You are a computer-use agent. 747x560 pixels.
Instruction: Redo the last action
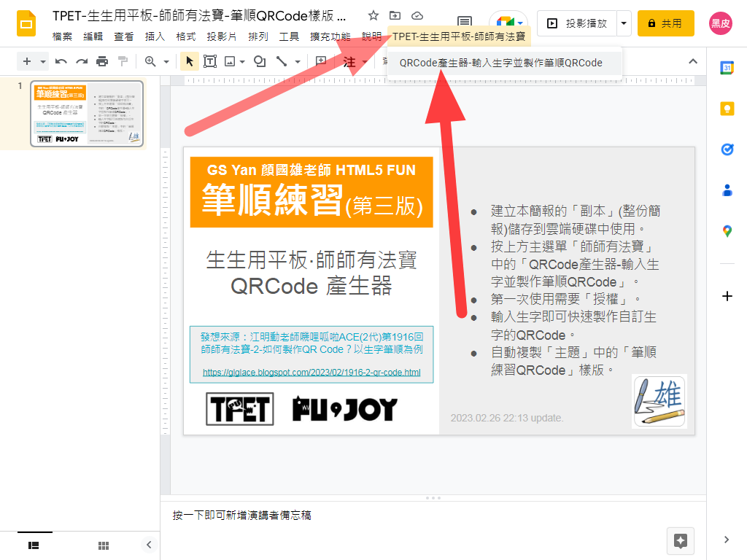pyautogui.click(x=82, y=61)
